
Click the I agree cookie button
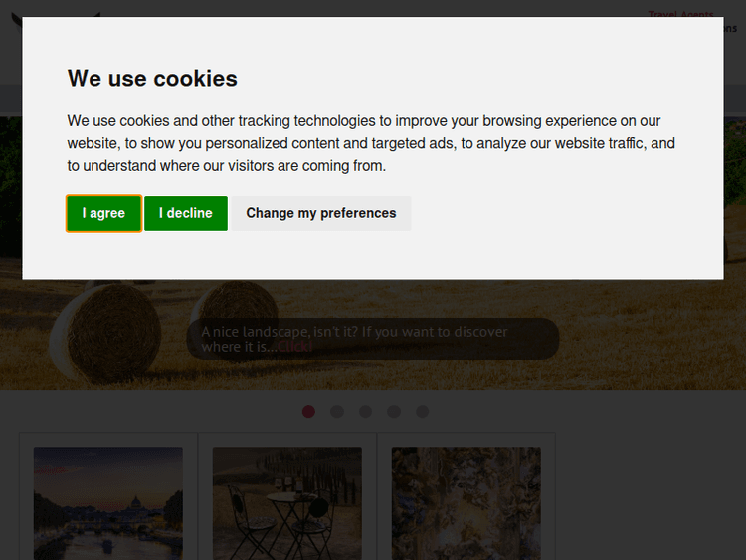click(x=103, y=213)
